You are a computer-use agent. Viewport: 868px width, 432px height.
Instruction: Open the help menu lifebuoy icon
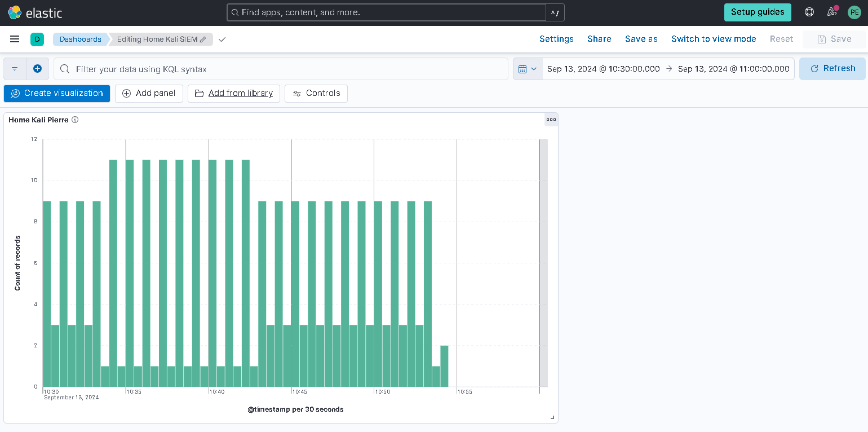[809, 12]
